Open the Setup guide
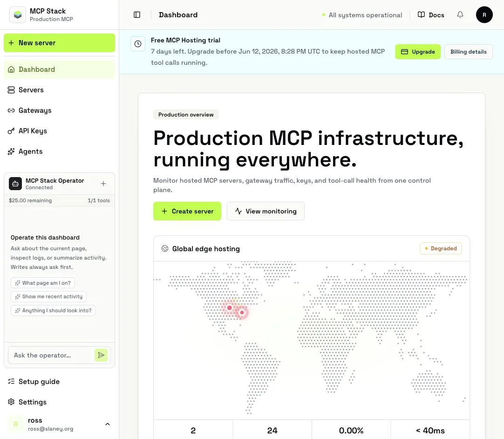504x439 pixels. (x=59, y=381)
